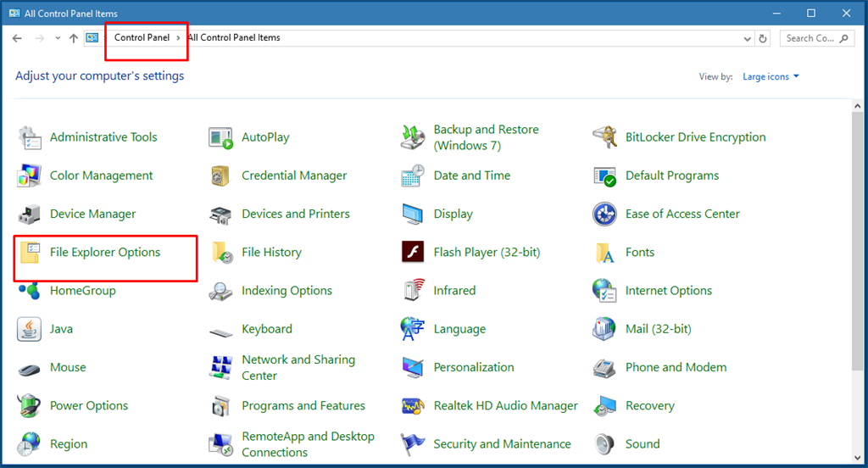
Task: Open the Indexing Options icon
Action: [x=221, y=291]
